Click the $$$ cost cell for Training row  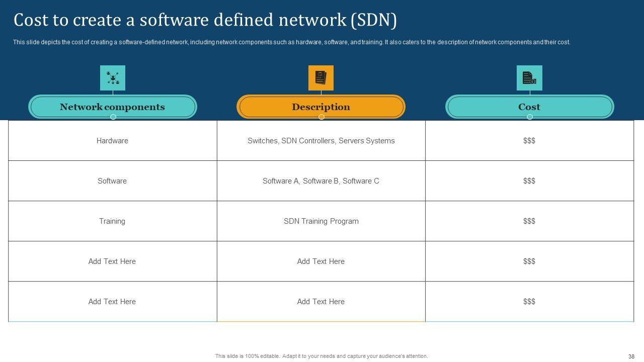point(529,221)
